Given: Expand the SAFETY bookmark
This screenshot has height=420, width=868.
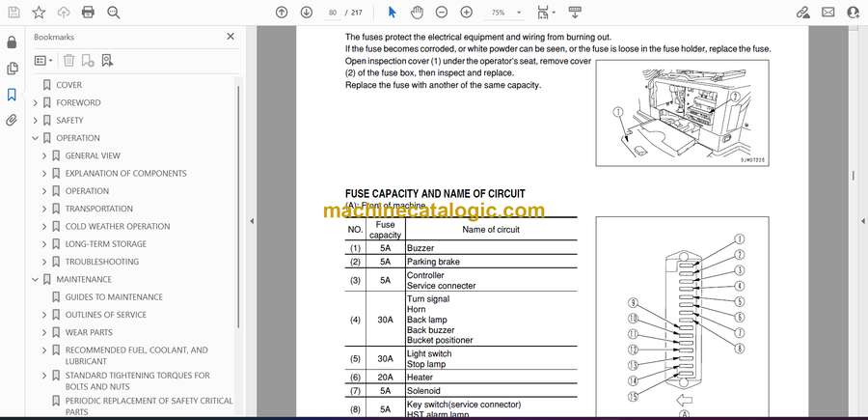Looking at the screenshot, I should click(36, 121).
